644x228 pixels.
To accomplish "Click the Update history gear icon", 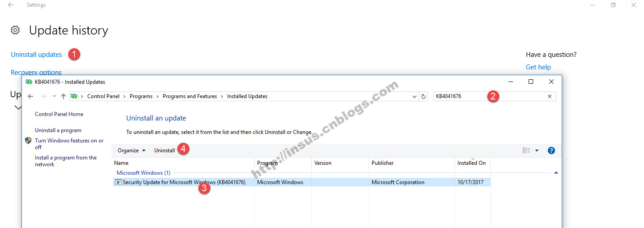I will pos(15,30).
